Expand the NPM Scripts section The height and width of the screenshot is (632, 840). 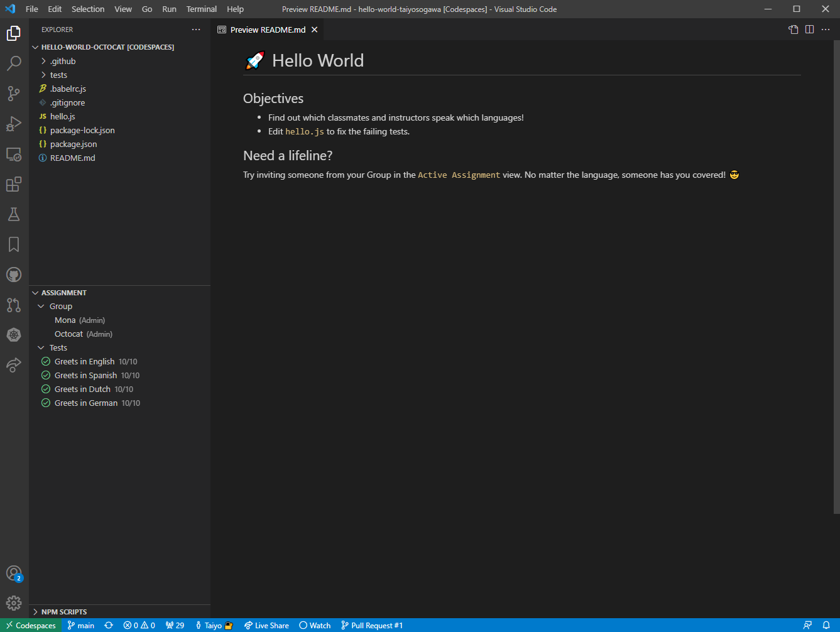(x=63, y=611)
